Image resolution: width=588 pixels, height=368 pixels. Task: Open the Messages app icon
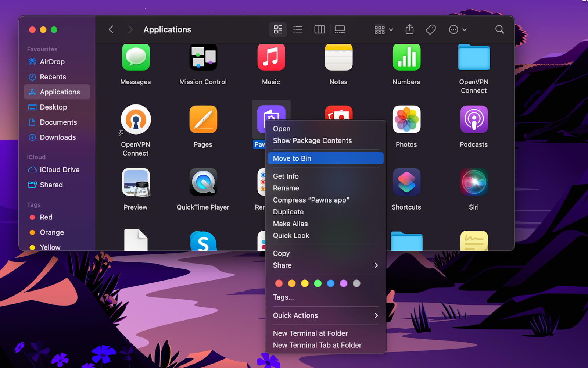click(x=136, y=57)
